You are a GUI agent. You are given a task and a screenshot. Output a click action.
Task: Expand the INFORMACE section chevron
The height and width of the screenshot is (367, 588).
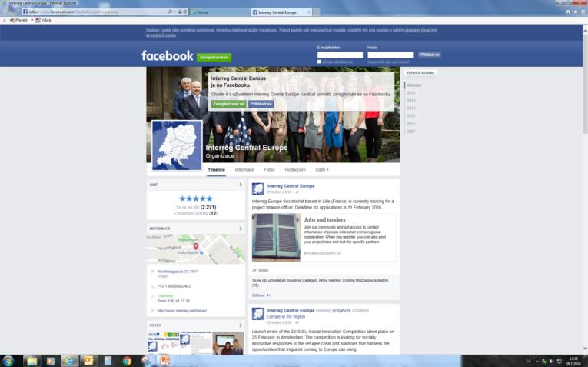click(x=241, y=229)
